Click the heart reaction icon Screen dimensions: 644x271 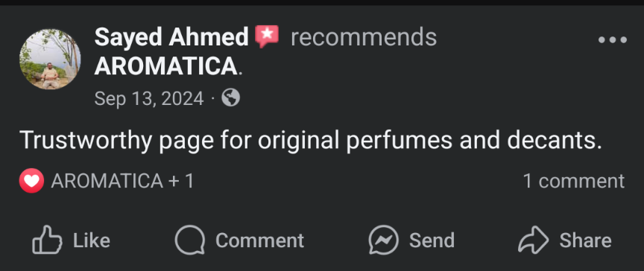(31, 181)
